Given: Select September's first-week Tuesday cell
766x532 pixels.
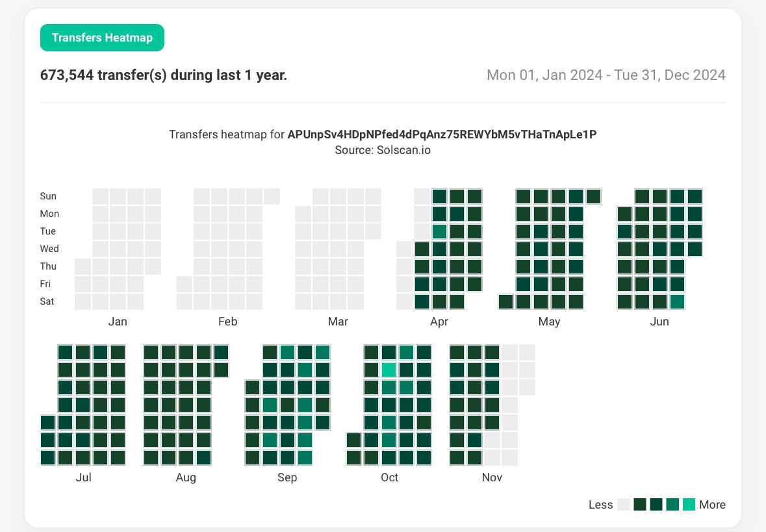Looking at the screenshot, I should 253,387.
